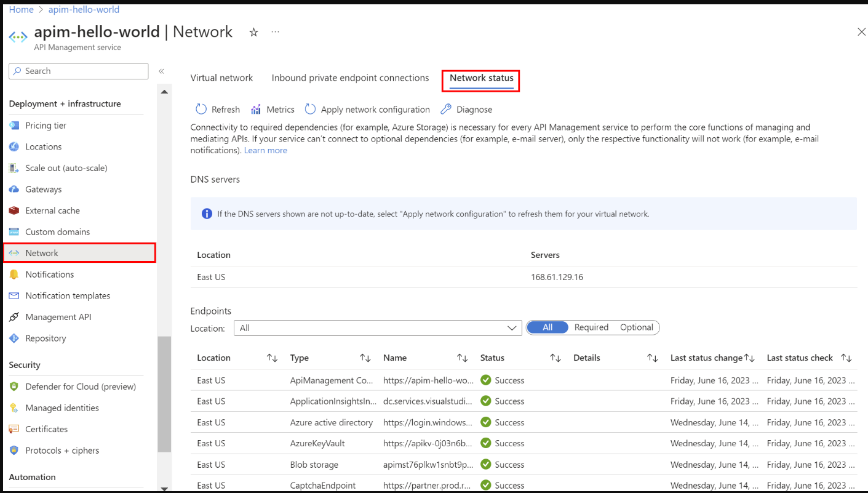This screenshot has height=493, width=868.
Task: Click the info icon in DNS banner
Action: [207, 214]
